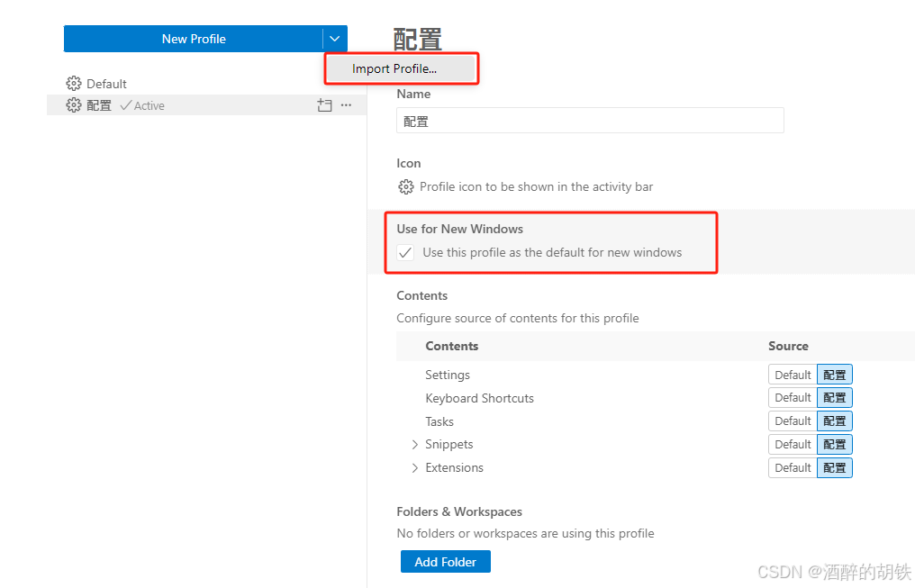
Task: Click the Active status label of 配置 profile
Action: point(142,105)
